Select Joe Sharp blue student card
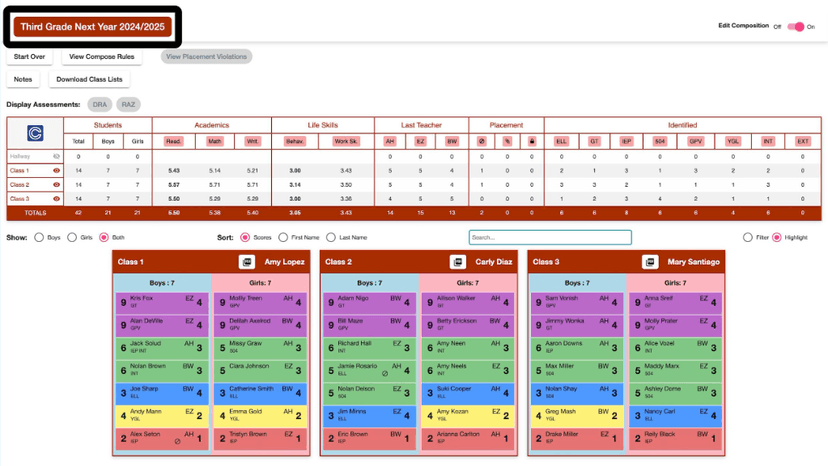This screenshot has width=828, height=466. click(162, 394)
